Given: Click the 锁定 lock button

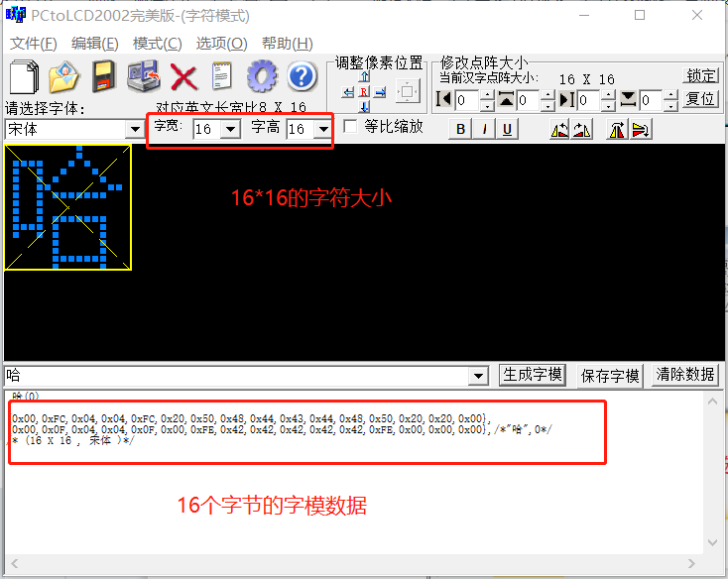Looking at the screenshot, I should [700, 75].
